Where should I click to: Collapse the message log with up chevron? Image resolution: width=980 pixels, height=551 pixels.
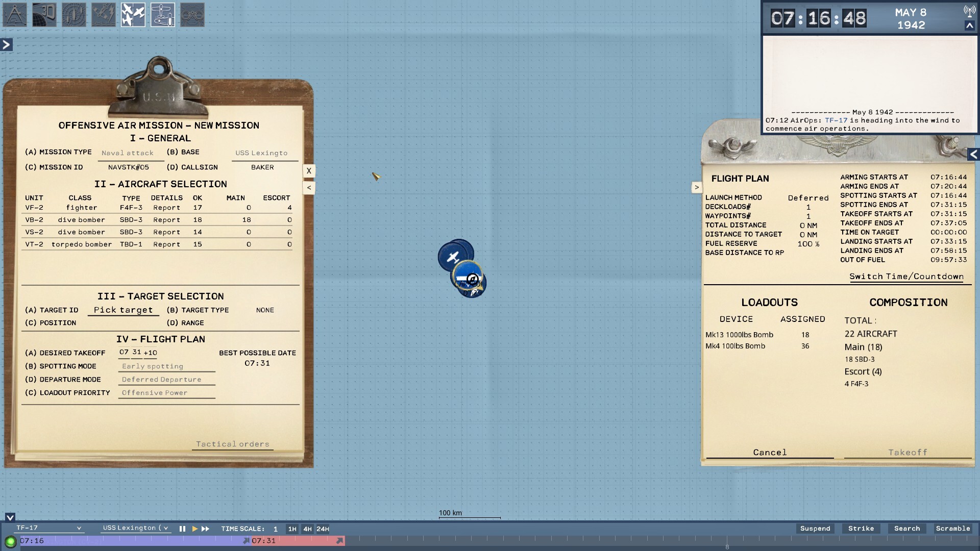(x=969, y=26)
